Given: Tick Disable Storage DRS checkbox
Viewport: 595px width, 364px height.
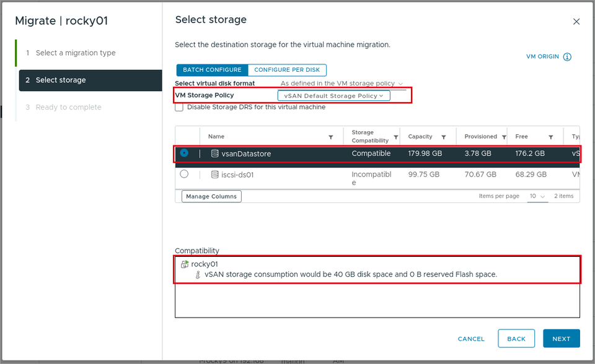Looking at the screenshot, I should 179,107.
